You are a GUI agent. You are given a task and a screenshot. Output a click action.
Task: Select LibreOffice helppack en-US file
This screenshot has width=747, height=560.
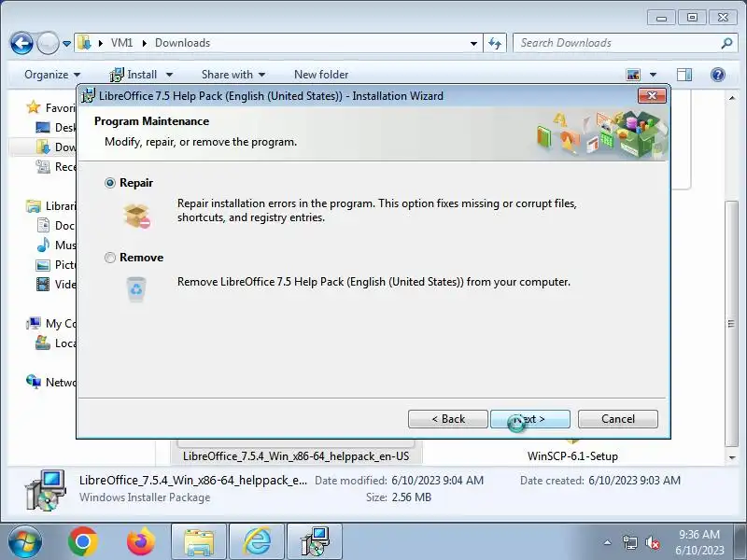(296, 455)
